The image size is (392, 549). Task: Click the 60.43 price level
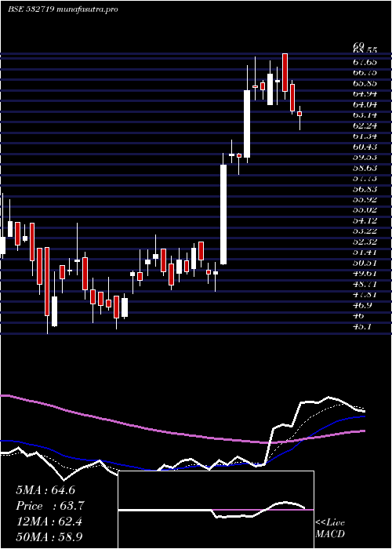coord(365,147)
